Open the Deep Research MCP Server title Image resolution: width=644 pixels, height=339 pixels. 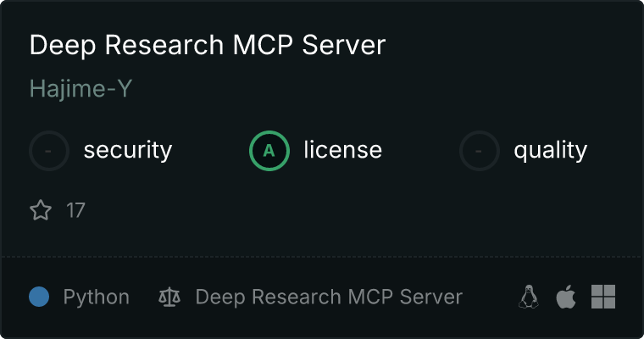pos(208,45)
